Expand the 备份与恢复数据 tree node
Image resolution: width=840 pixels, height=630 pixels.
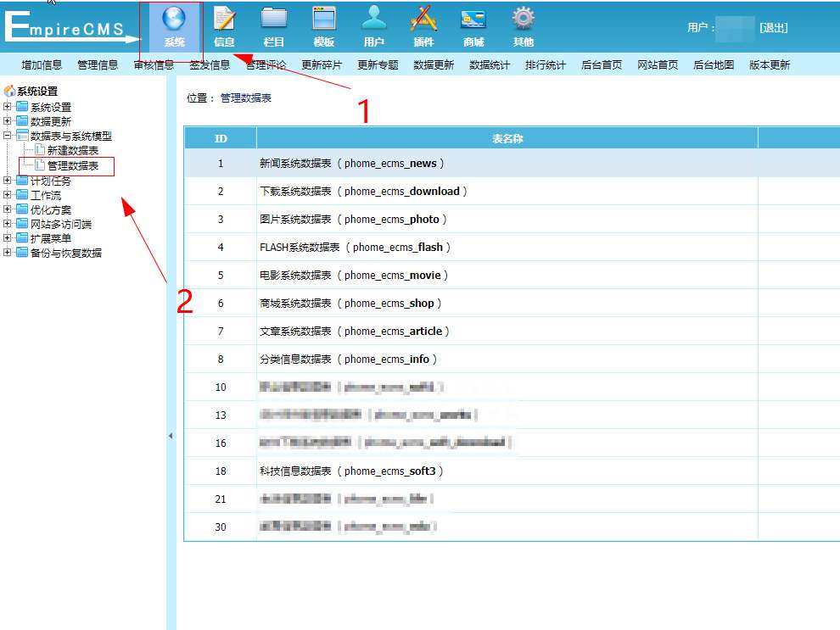coord(8,253)
